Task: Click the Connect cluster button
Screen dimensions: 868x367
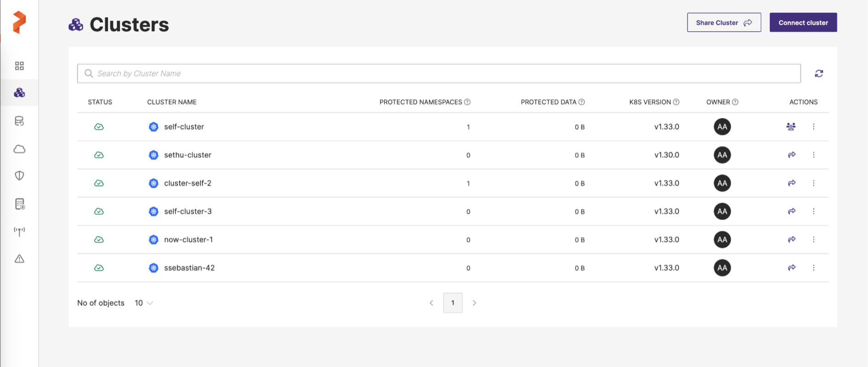Action: (803, 23)
